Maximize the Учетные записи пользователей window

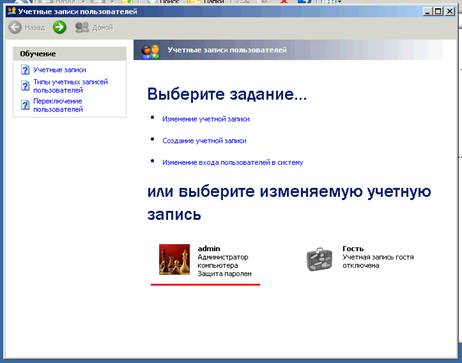click(438, 11)
